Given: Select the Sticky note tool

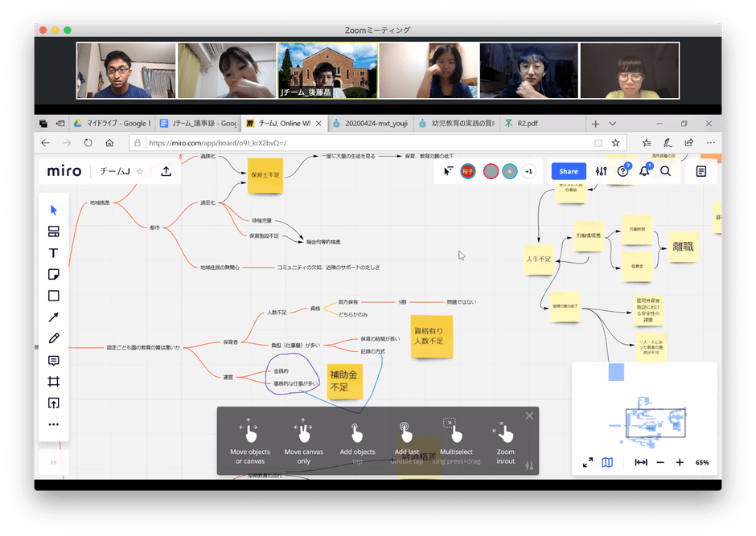Looking at the screenshot, I should click(54, 275).
